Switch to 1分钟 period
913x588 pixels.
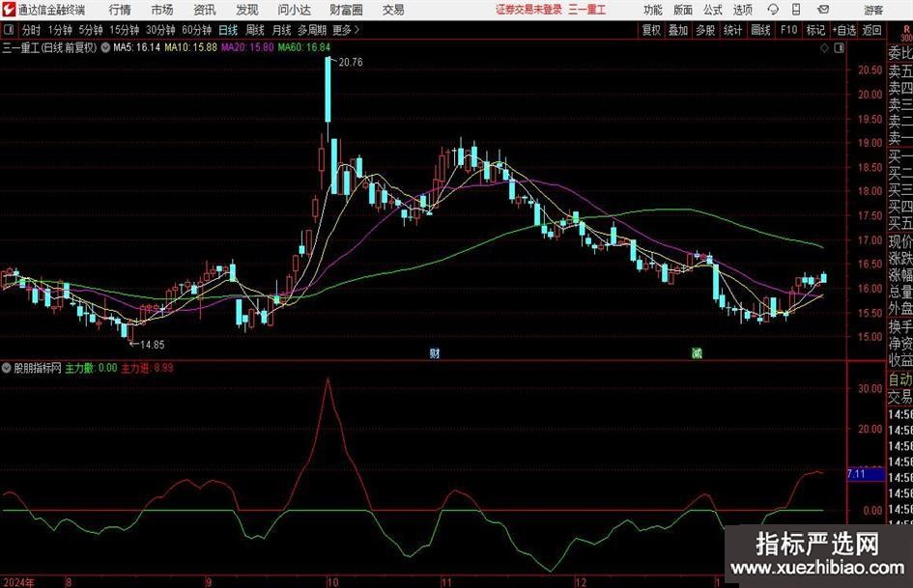pyautogui.click(x=59, y=30)
